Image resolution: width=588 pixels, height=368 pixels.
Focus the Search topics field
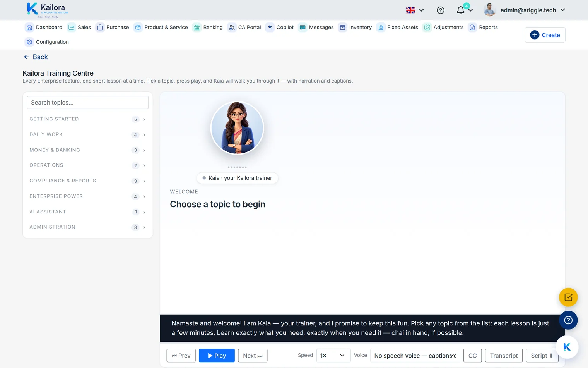[x=88, y=103]
